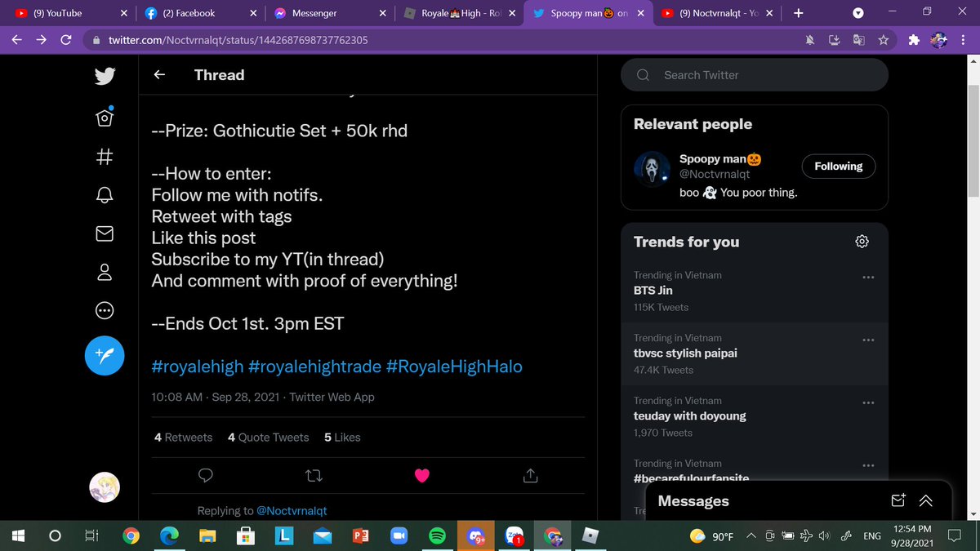Image resolution: width=980 pixels, height=551 pixels.
Task: Open the #royalehigh hashtag link
Action: [x=198, y=367]
